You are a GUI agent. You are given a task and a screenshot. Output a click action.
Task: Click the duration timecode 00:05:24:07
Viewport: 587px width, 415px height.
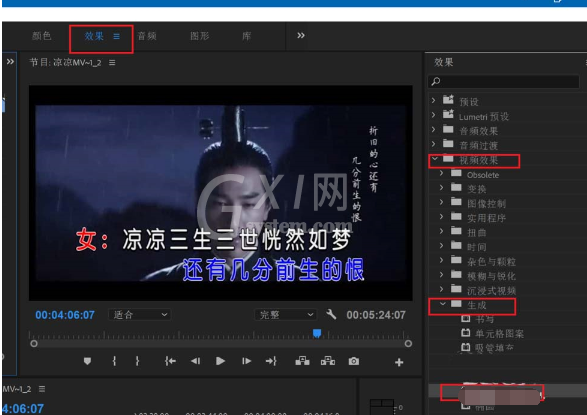point(376,315)
